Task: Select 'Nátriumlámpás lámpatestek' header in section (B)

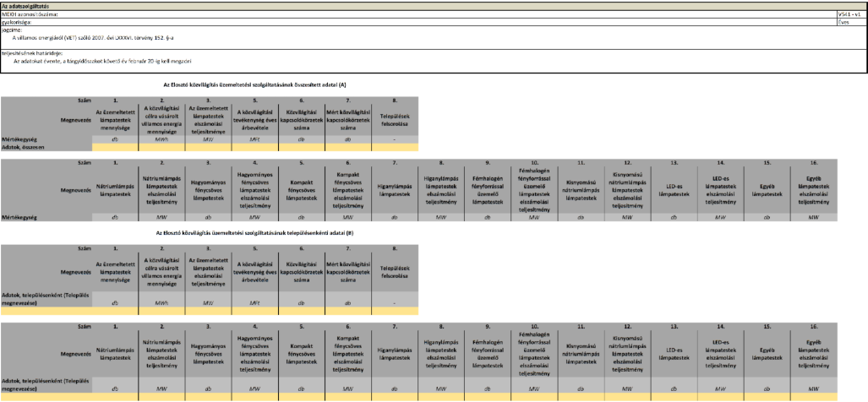Action: (x=116, y=355)
